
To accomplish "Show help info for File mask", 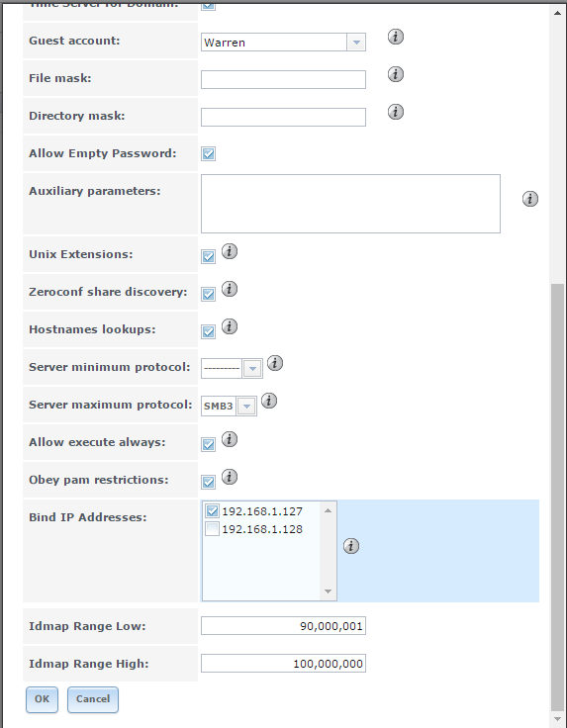I will pyautogui.click(x=395, y=74).
